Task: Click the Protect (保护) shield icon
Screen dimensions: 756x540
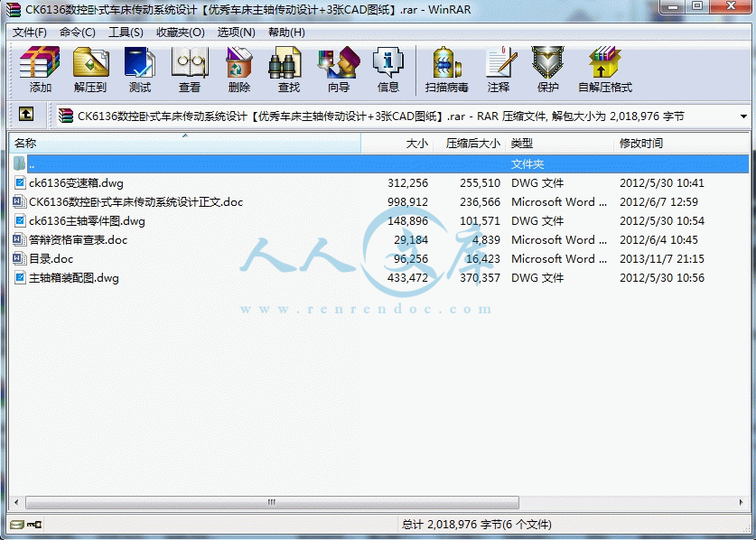Action: [547, 62]
